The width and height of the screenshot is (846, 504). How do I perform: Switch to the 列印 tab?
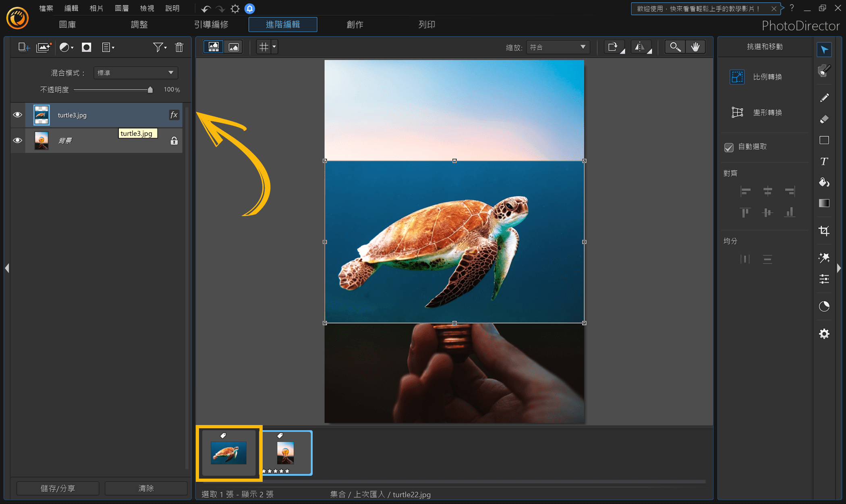tap(427, 25)
